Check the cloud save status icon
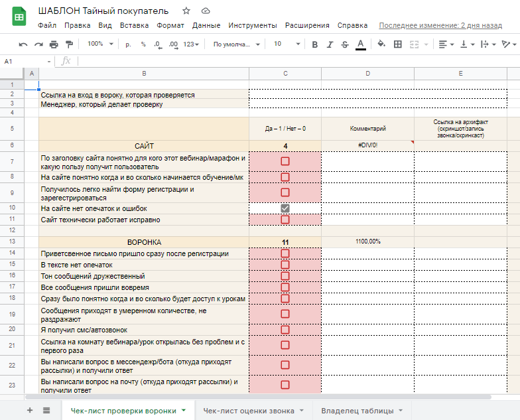The width and height of the screenshot is (520, 420). (206, 11)
